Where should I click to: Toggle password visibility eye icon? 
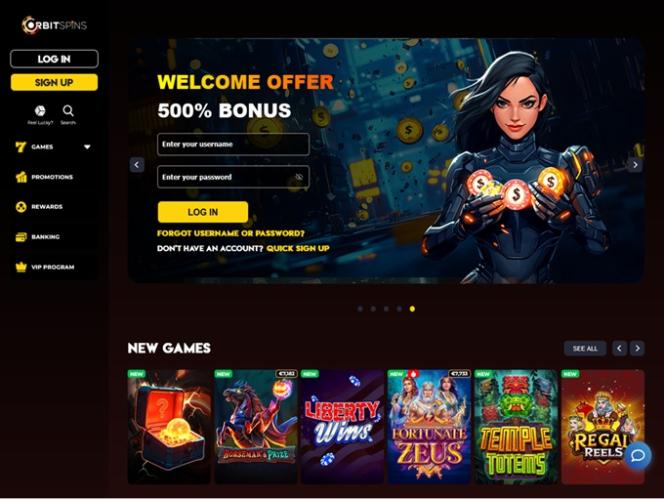tap(299, 177)
